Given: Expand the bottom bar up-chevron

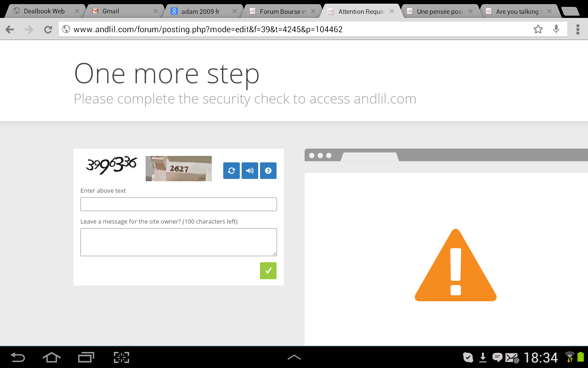Looking at the screenshot, I should (294, 357).
